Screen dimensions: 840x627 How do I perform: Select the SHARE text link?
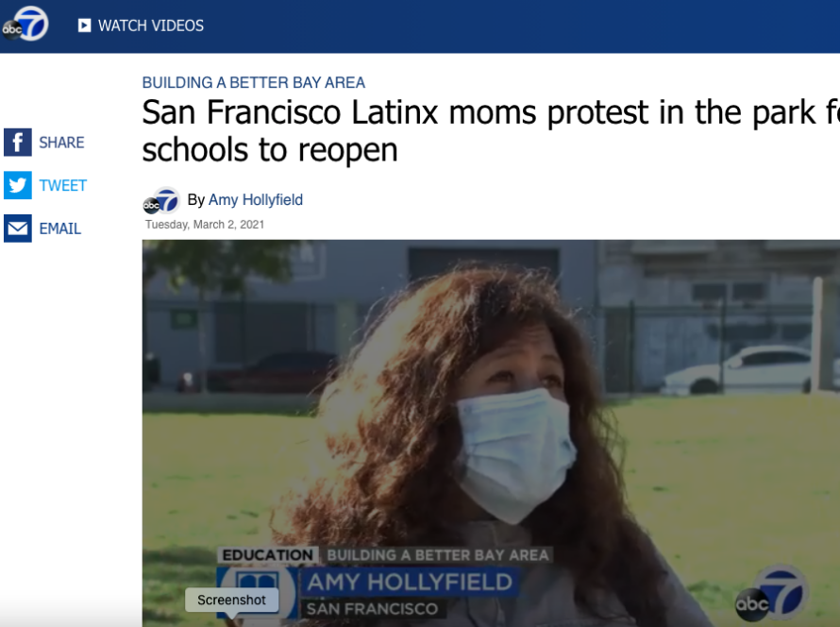61,143
